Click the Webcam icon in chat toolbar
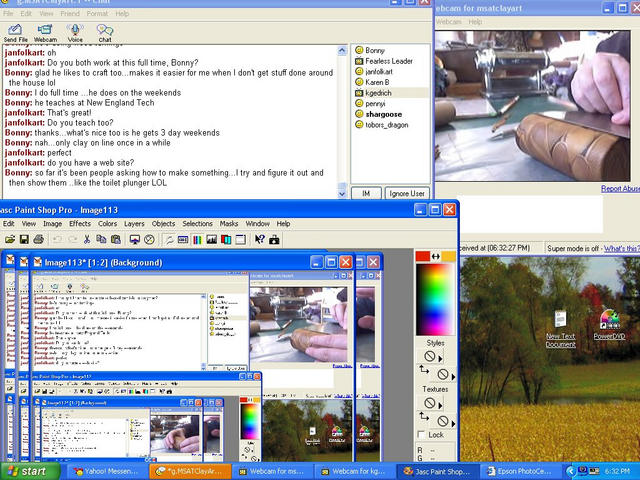 point(45,33)
